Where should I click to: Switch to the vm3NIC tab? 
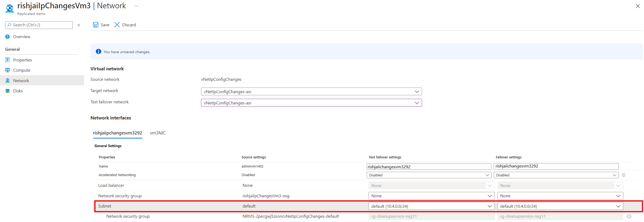click(158, 133)
